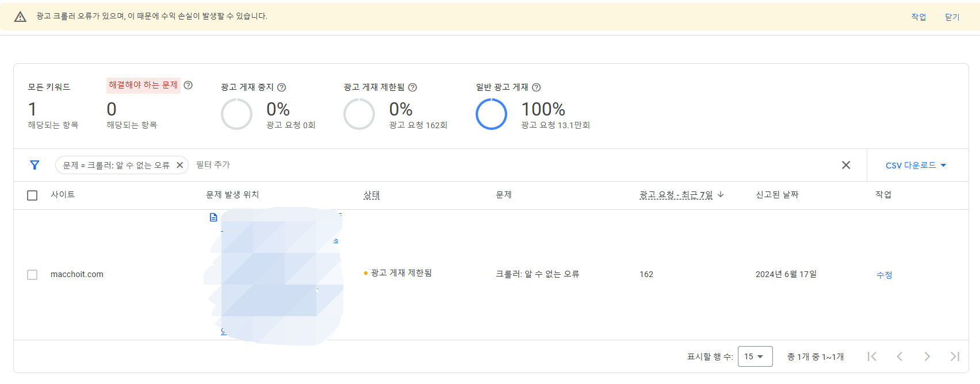This screenshot has height=384, width=980.
Task: Remove the 크롤러: 알 수 없는 오류 filter chip
Action: click(179, 165)
